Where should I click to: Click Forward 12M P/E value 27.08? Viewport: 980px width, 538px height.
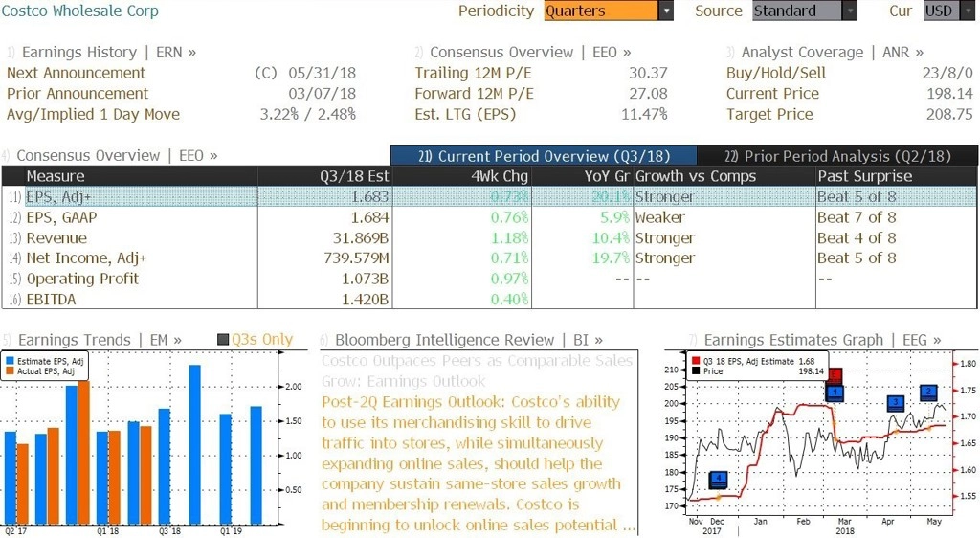tap(648, 94)
